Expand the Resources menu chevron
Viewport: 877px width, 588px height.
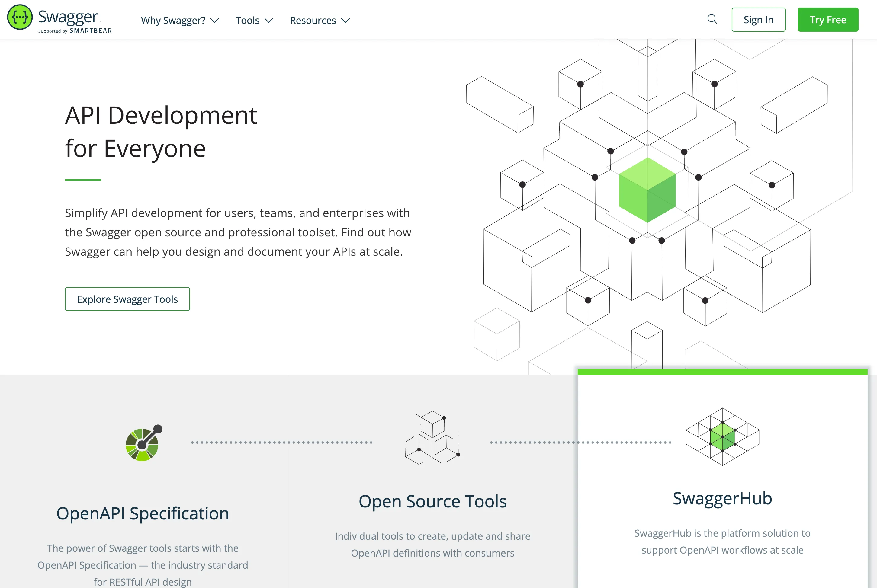coord(345,20)
